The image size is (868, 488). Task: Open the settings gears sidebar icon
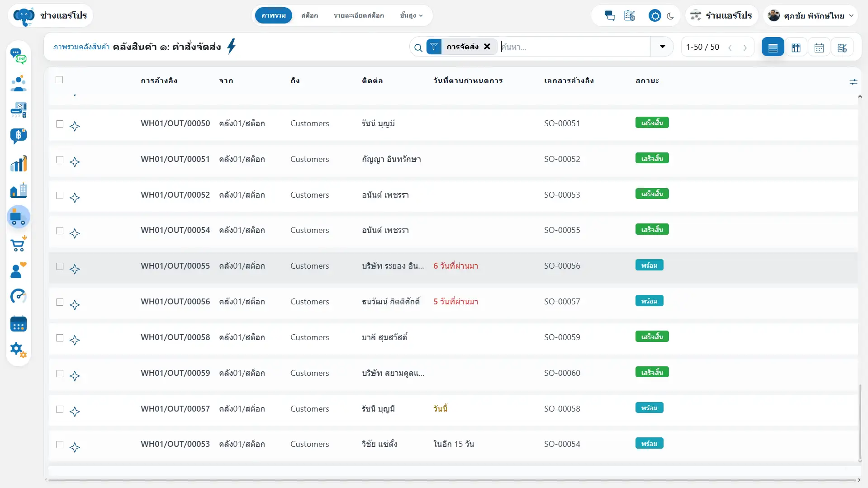(19, 350)
